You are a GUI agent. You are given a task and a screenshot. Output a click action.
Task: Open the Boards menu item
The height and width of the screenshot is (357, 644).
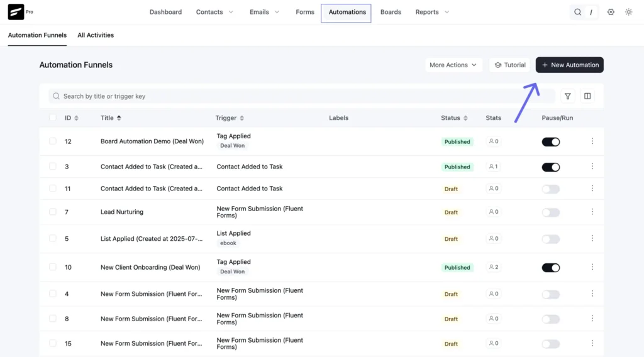point(391,12)
